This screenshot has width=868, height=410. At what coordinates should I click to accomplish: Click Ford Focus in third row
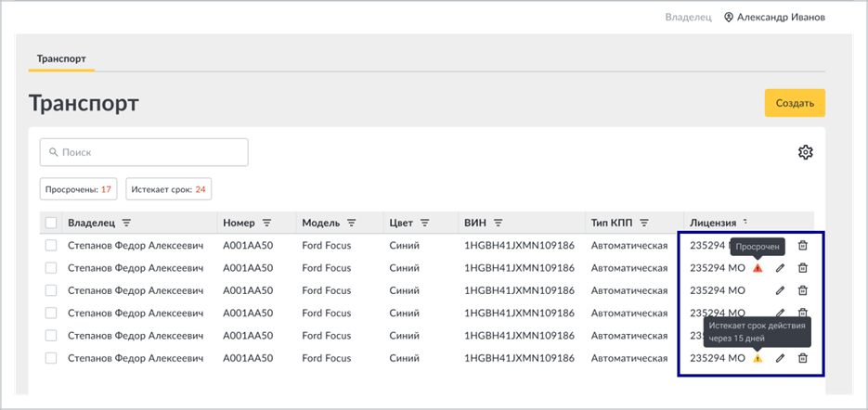pyautogui.click(x=326, y=290)
